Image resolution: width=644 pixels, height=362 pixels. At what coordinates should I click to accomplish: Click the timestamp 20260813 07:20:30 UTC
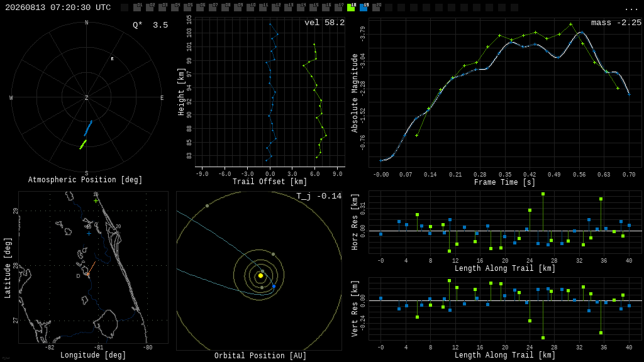(58, 8)
